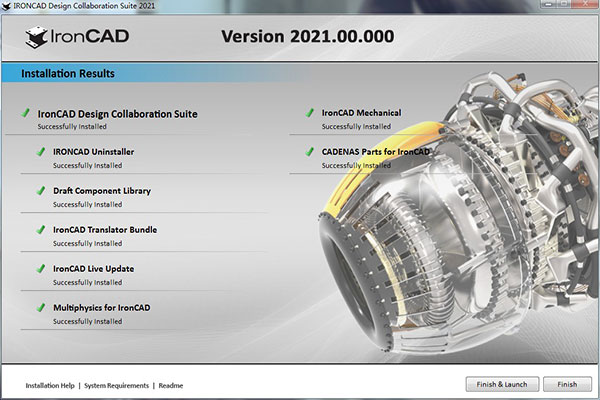Select the Multiphysics for IronCAD entry text
Viewport: 600px width, 400px height.
pyautogui.click(x=101, y=308)
